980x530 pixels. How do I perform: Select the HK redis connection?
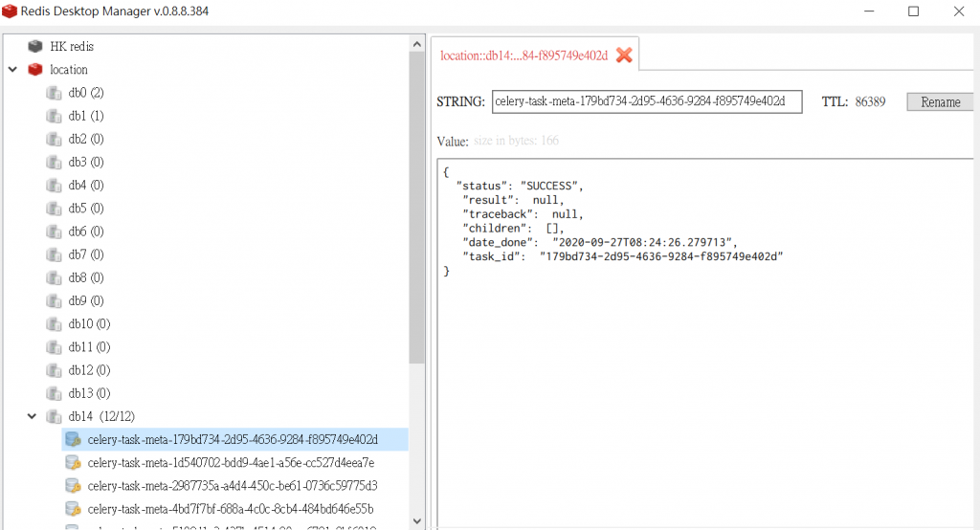point(72,46)
